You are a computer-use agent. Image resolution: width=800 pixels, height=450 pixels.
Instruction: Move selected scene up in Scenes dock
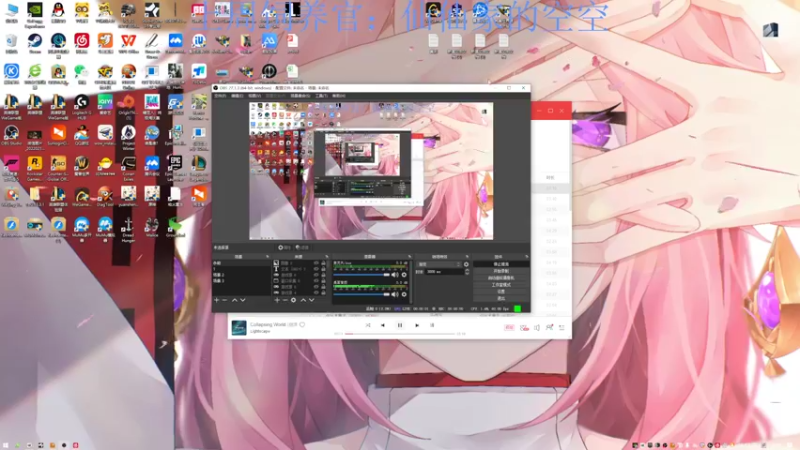pos(235,299)
